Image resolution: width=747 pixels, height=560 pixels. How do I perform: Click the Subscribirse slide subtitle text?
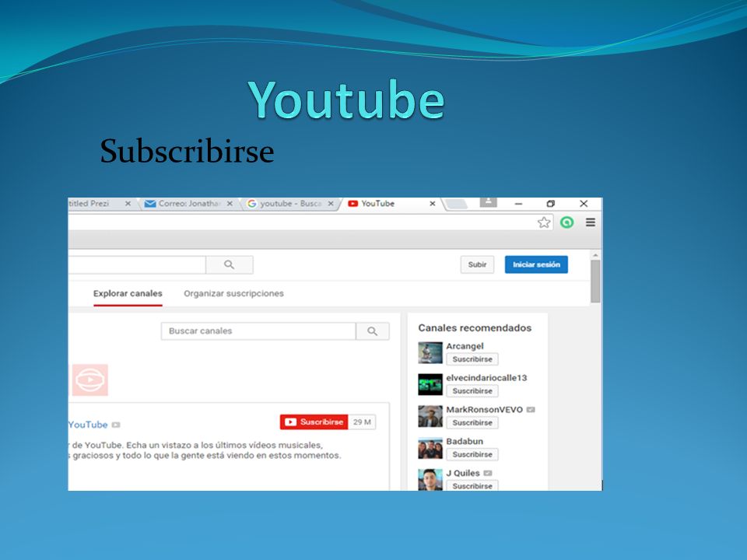click(x=187, y=152)
